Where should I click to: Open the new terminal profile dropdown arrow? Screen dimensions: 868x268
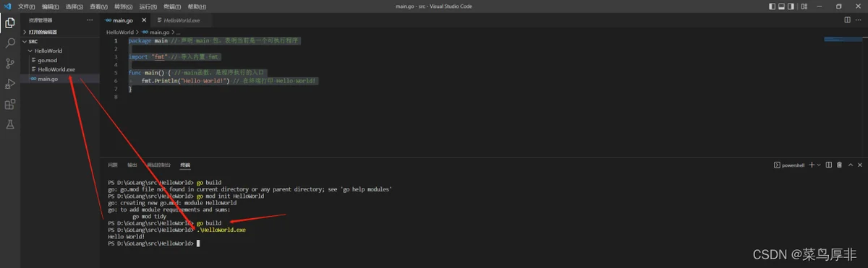[x=820, y=165]
